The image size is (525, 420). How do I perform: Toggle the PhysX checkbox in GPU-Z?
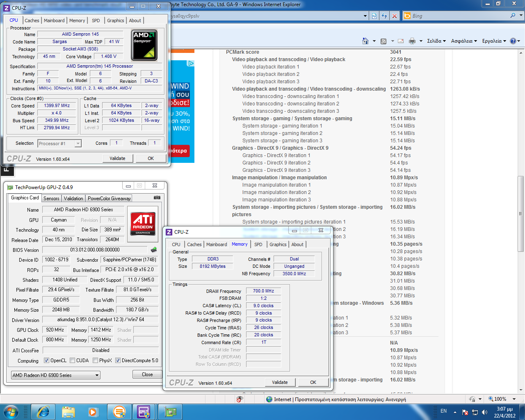coord(95,361)
